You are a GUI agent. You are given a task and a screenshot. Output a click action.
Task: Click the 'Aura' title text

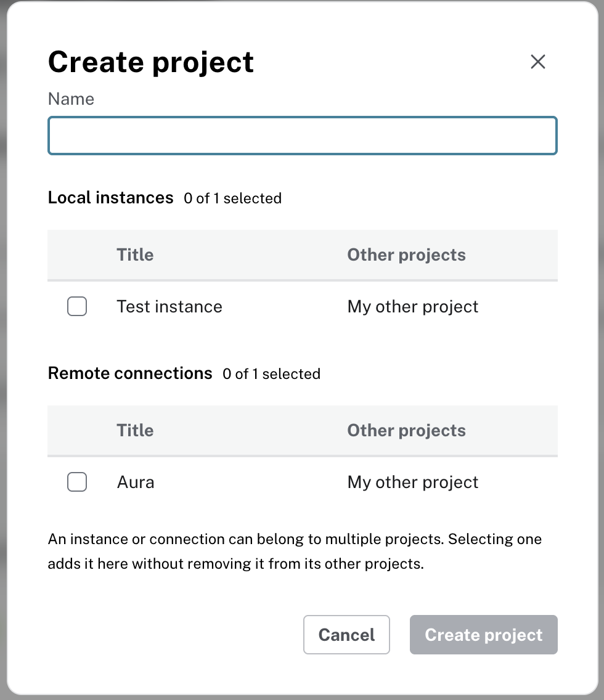136,482
